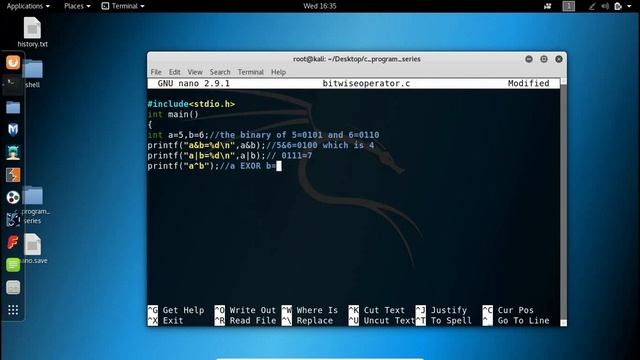The width and height of the screenshot is (640, 360).
Task: Launch the red F dock application
Action: pyautogui.click(x=13, y=242)
